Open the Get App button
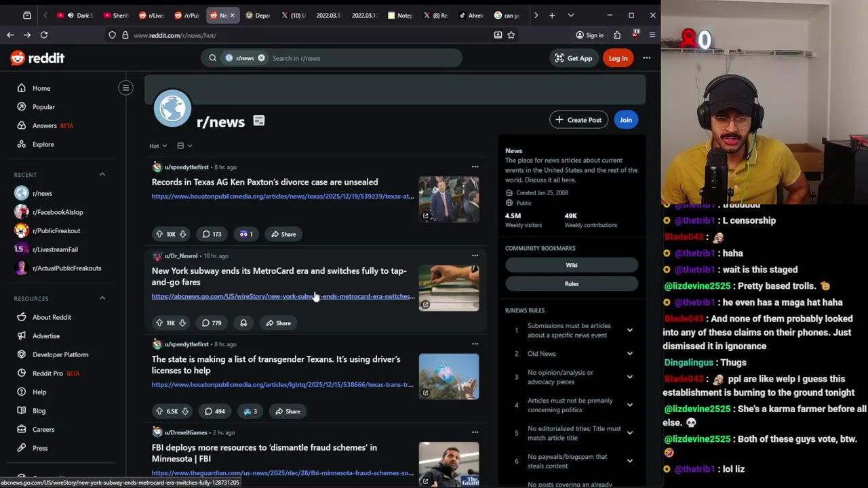This screenshot has width=868, height=488. 574,58
